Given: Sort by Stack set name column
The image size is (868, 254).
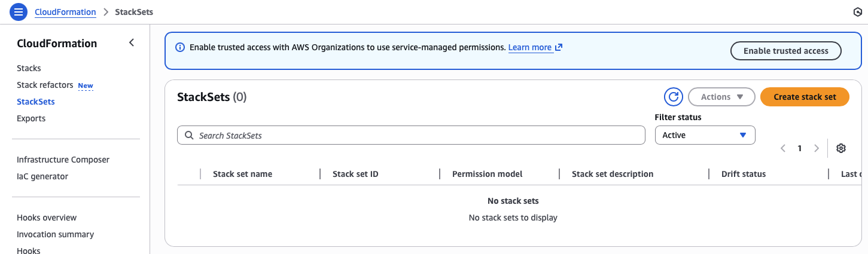Looking at the screenshot, I should pos(242,174).
